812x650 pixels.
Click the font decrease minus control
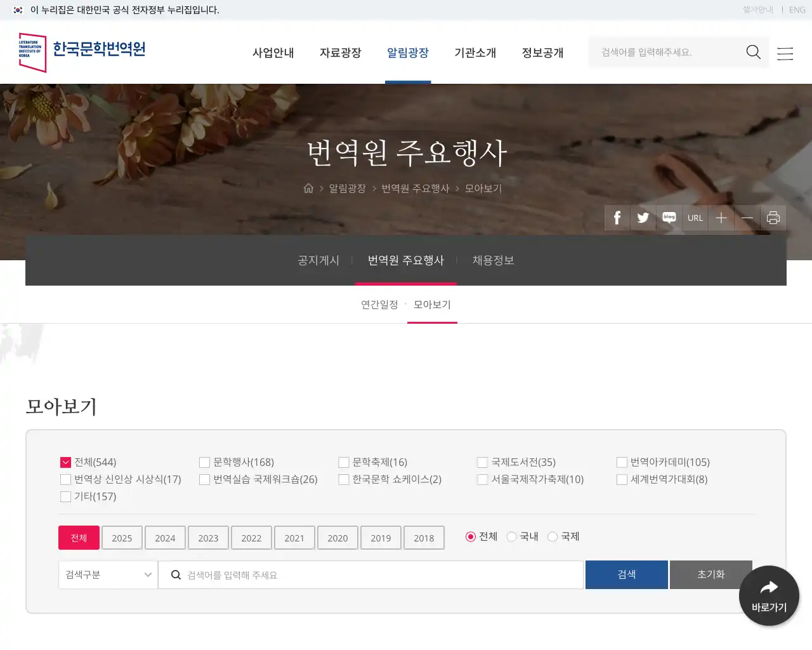[x=747, y=218]
